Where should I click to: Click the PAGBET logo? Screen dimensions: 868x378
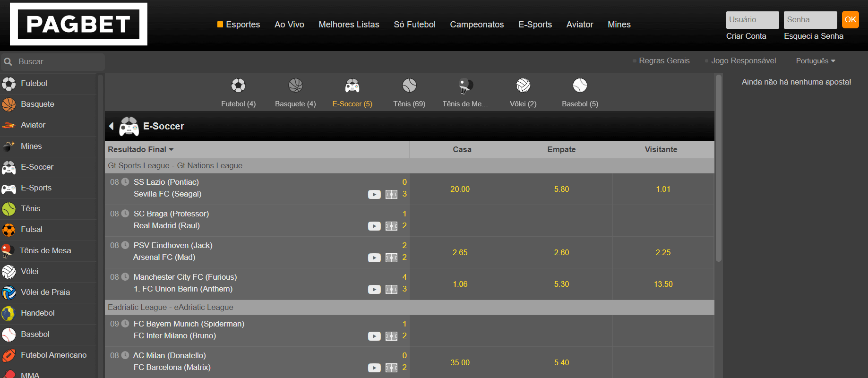pos(78,24)
